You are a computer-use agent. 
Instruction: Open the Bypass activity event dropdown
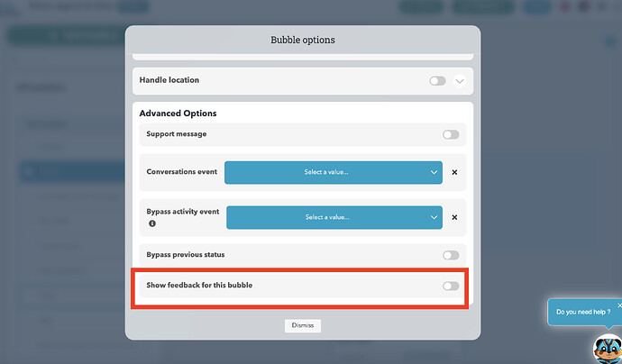pyautogui.click(x=334, y=217)
